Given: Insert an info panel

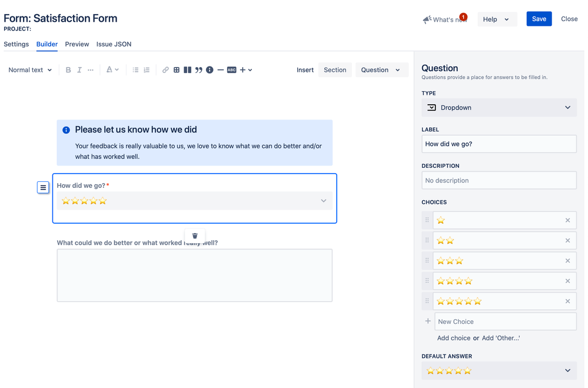Looking at the screenshot, I should (210, 69).
